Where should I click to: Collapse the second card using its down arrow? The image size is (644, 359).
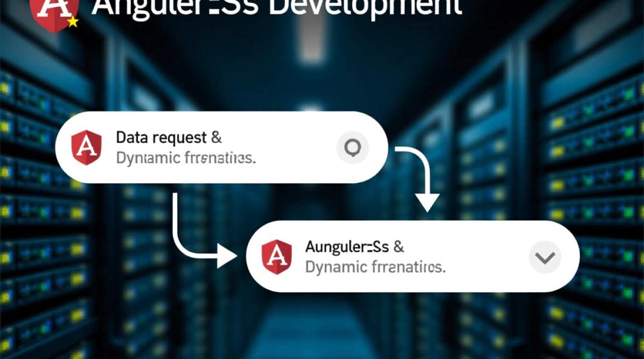[x=544, y=257]
